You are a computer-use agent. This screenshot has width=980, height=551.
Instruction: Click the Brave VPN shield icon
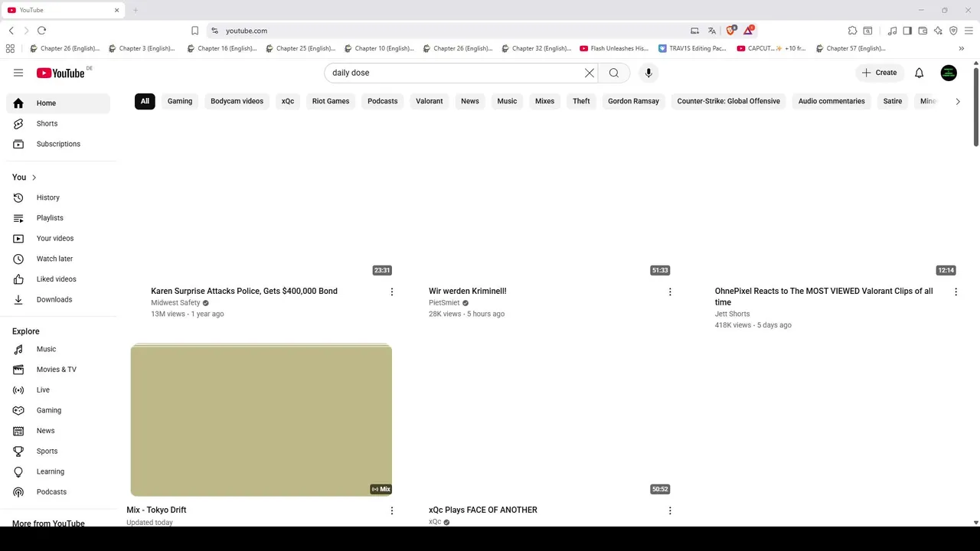[953, 31]
